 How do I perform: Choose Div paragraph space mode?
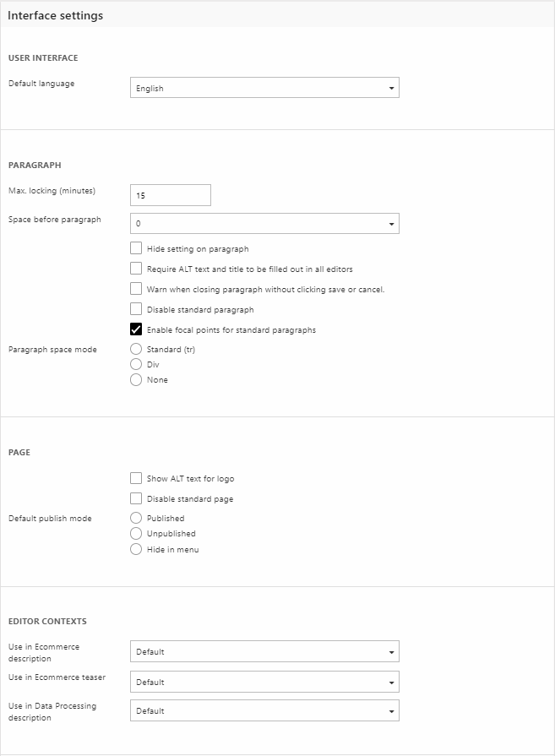tap(136, 364)
